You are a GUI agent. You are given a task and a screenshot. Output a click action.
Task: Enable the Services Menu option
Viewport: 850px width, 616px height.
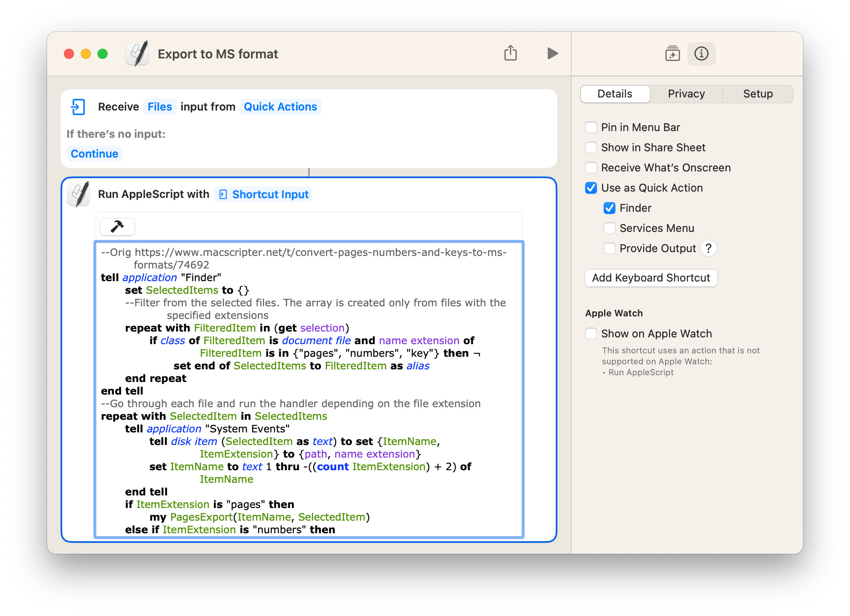coord(610,228)
